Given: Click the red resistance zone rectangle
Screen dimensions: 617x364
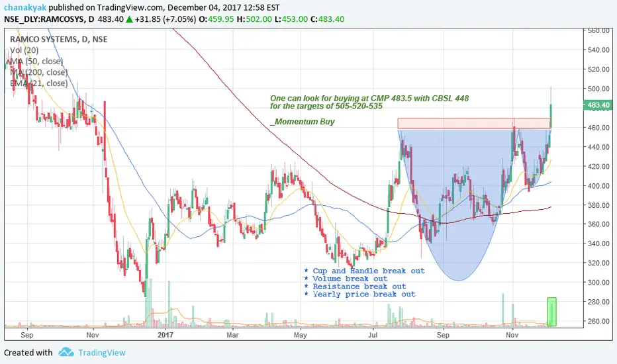Looking at the screenshot, I should tap(474, 124).
